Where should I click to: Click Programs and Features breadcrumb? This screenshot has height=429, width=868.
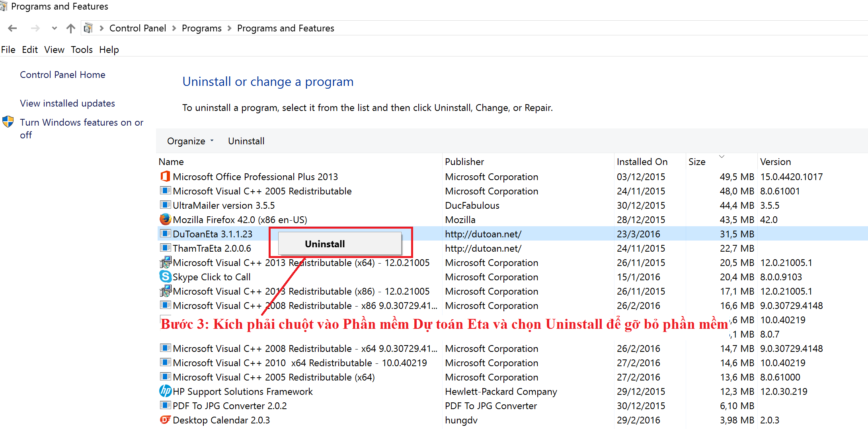(286, 28)
